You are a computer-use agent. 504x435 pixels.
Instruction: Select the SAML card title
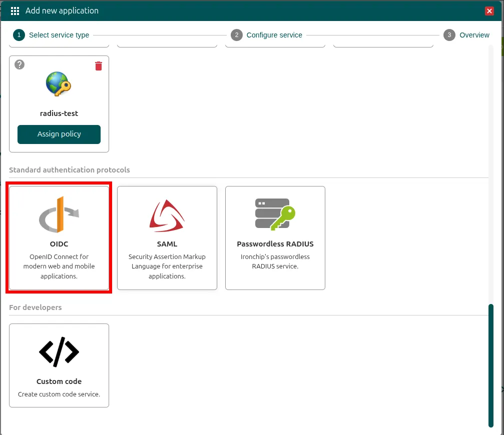coord(167,244)
